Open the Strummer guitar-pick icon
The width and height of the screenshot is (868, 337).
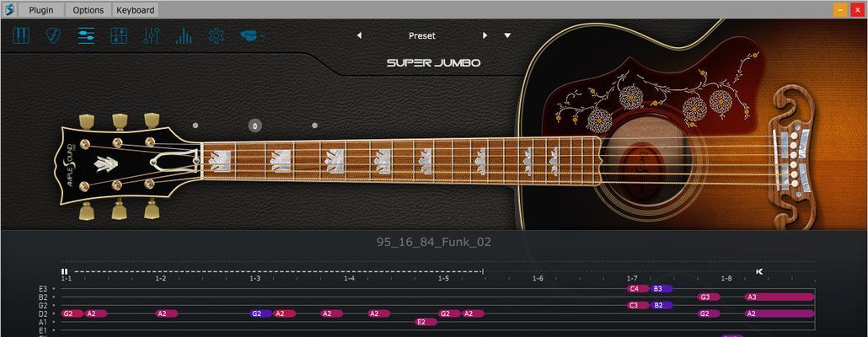pos(53,36)
